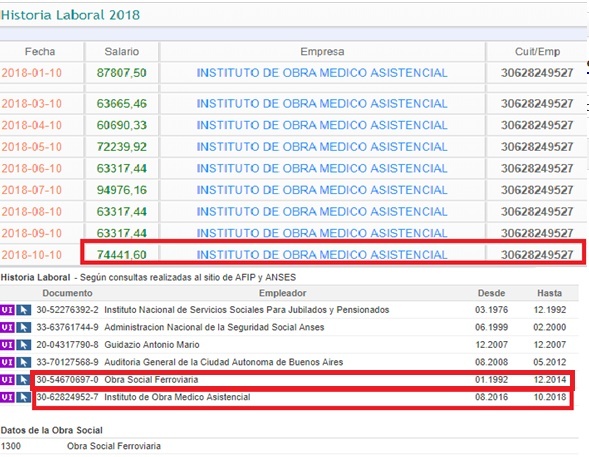The width and height of the screenshot is (589, 457).
Task: Open the company link in the 2018-04-10 row
Action: [x=322, y=125]
